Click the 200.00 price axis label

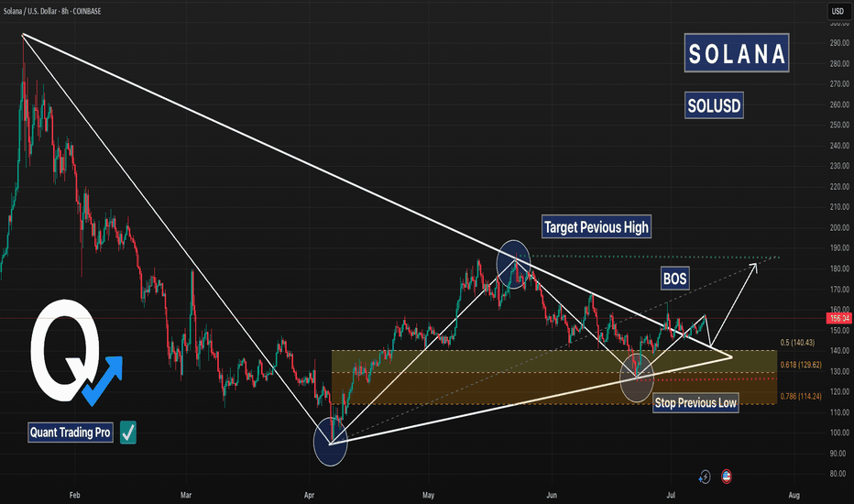point(839,228)
